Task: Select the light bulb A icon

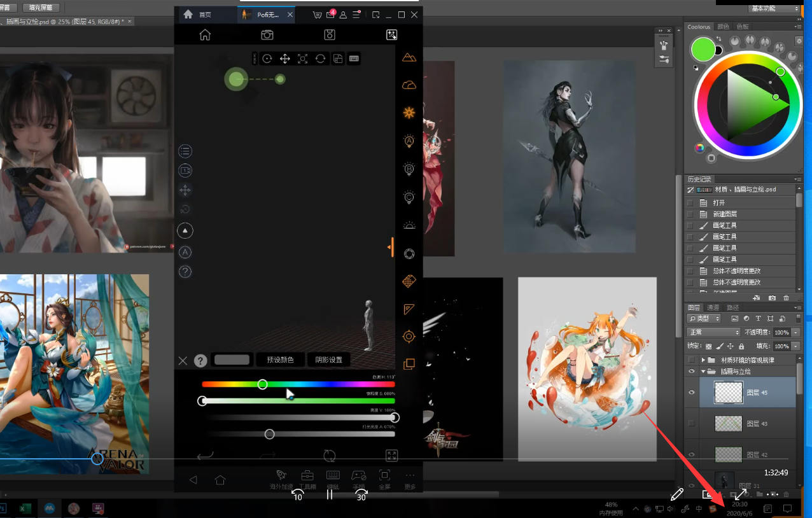Action: coord(409,141)
